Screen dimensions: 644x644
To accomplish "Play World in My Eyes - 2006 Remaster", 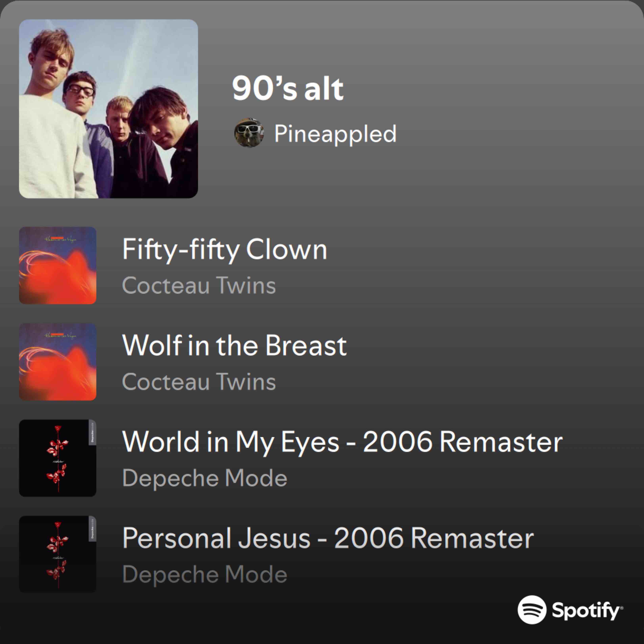I will coord(342,442).
